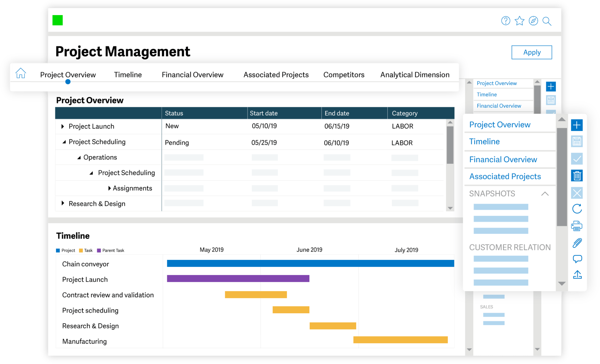600x364 pixels.
Task: Click the Attachment paperclip icon
Action: click(x=577, y=242)
